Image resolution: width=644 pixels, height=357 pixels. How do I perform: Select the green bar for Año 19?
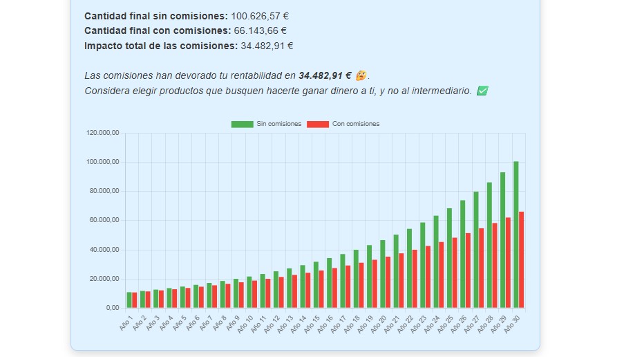369,276
